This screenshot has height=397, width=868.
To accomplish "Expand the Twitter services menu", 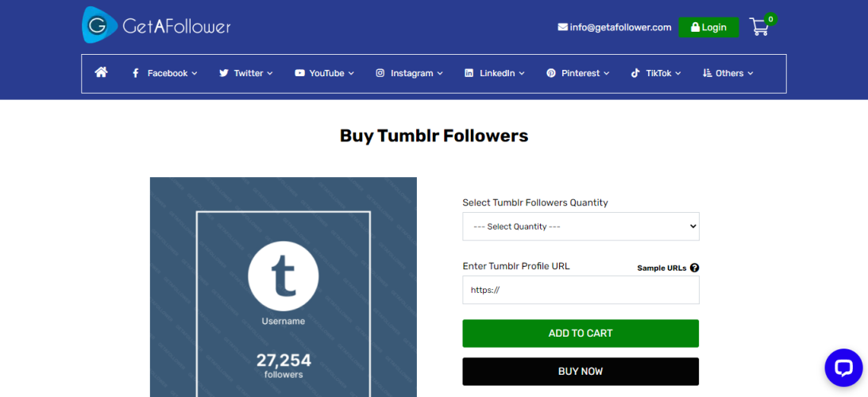I will click(x=246, y=73).
